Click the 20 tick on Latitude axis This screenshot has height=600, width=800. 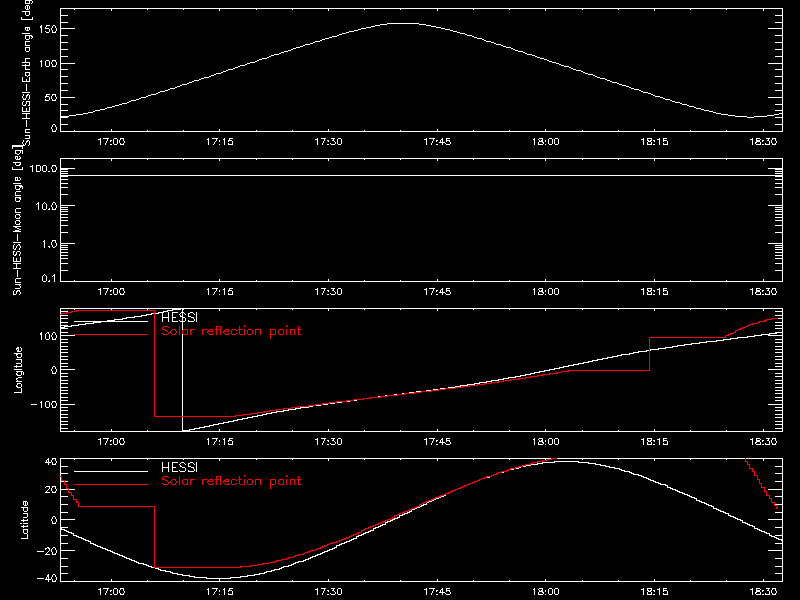tap(52, 490)
